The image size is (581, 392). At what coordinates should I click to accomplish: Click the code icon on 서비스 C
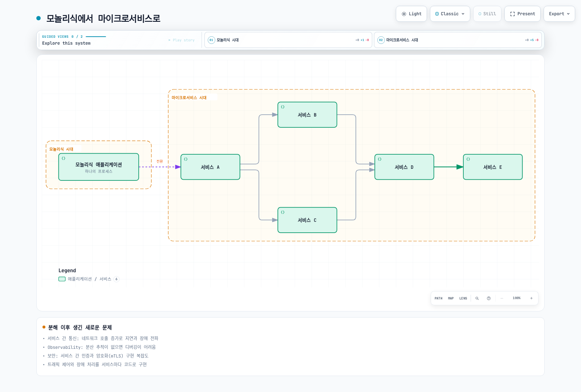283,212
